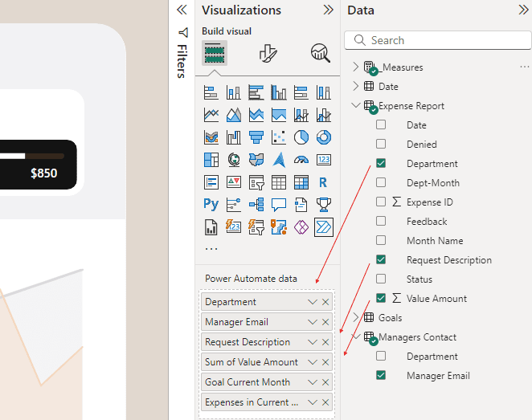The width and height of the screenshot is (532, 420).
Task: Select the line chart visual
Action: pos(211,115)
